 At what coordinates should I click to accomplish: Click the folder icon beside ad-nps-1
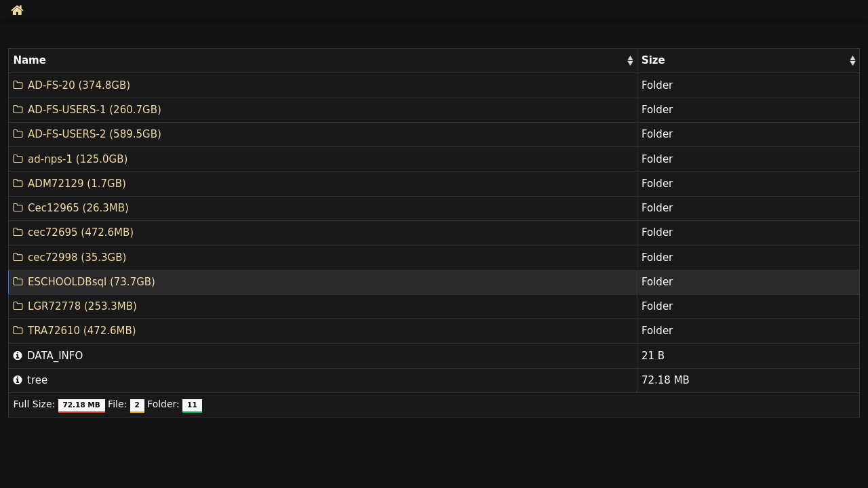click(x=18, y=159)
